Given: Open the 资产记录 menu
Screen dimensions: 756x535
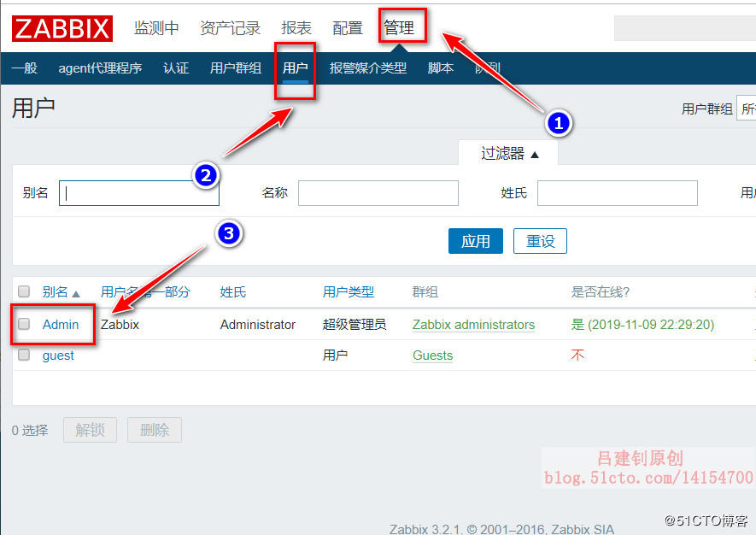Looking at the screenshot, I should point(230,28).
